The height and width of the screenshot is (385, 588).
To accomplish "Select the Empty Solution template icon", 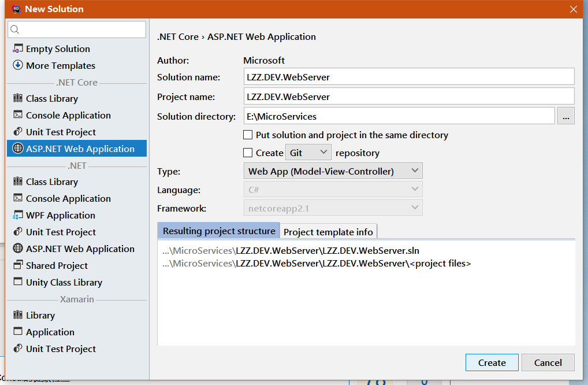I will click(18, 49).
